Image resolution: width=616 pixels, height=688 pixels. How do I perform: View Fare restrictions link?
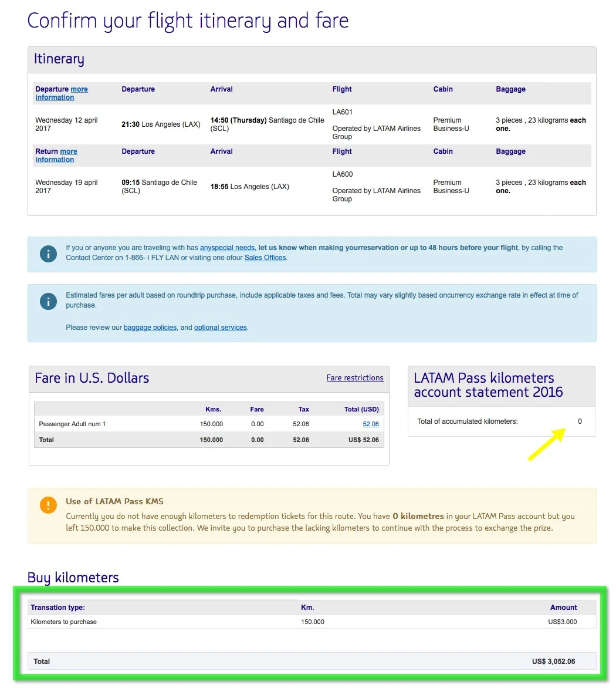tap(355, 378)
